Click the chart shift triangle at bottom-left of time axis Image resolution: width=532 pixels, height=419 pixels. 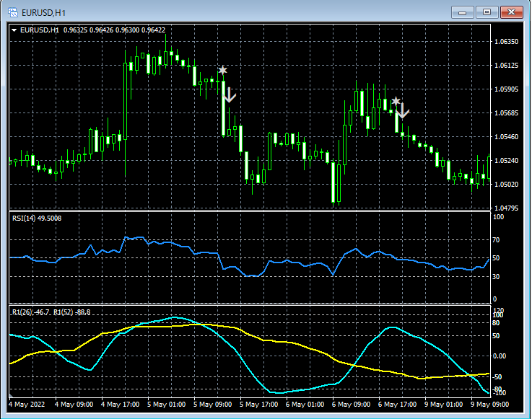[11, 396]
